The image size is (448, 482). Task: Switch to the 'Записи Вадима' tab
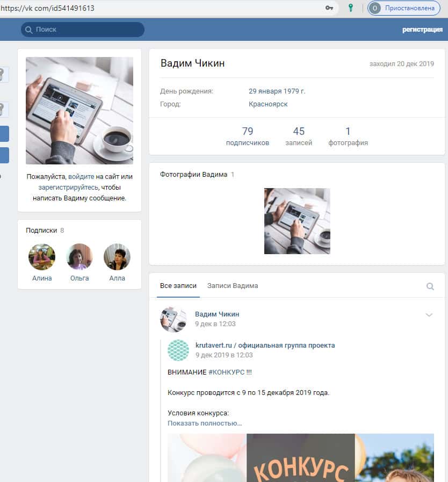(233, 285)
